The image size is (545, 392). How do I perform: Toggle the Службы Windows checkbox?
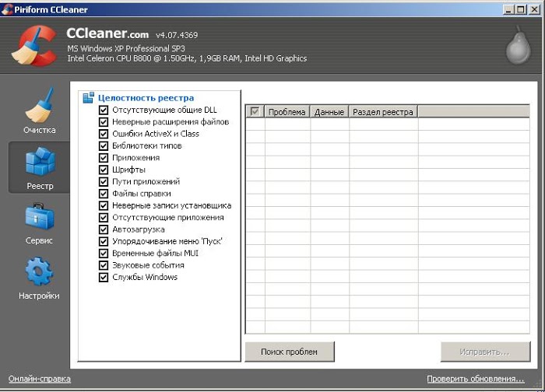(104, 278)
